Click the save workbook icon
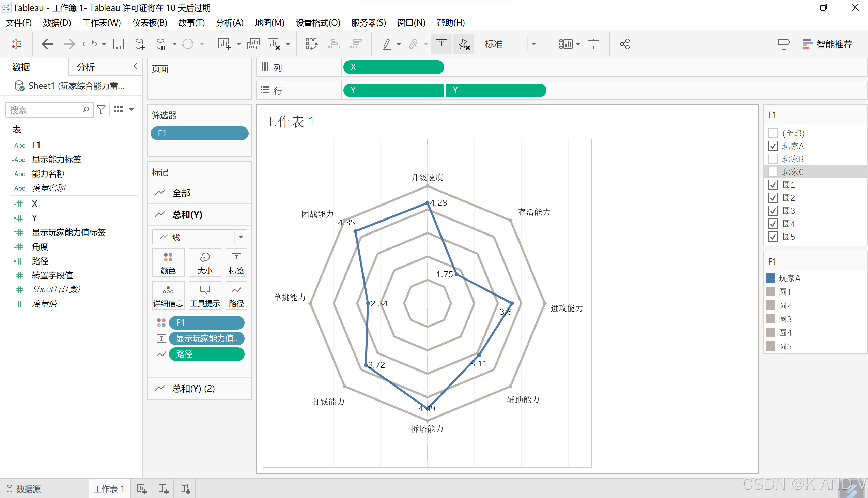The image size is (868, 498). pyautogui.click(x=118, y=44)
